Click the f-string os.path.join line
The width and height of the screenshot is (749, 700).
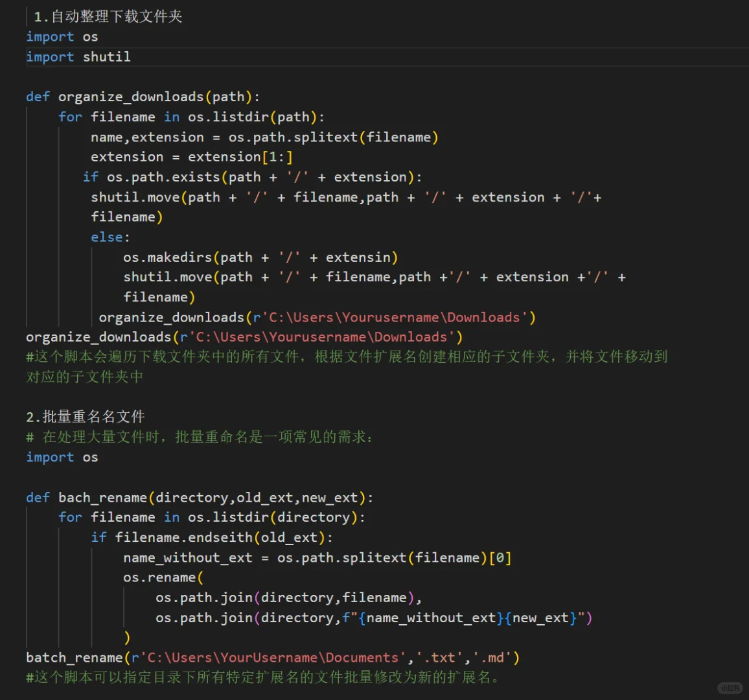click(x=374, y=618)
